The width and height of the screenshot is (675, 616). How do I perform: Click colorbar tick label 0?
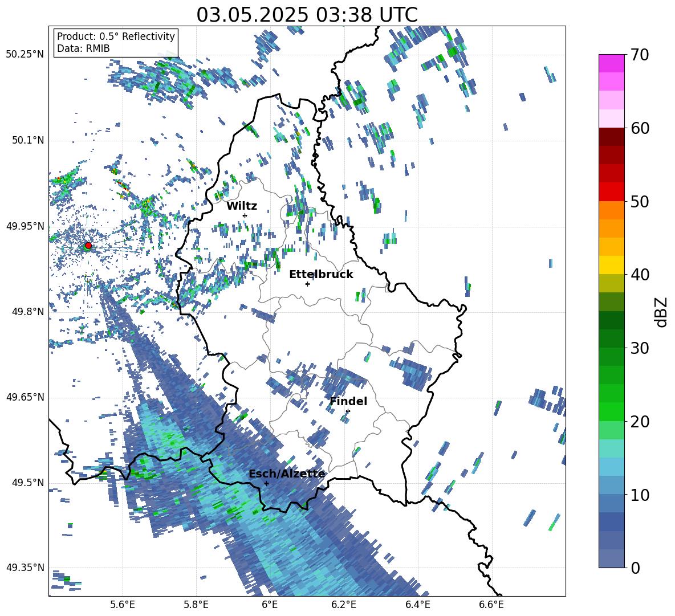(635, 568)
